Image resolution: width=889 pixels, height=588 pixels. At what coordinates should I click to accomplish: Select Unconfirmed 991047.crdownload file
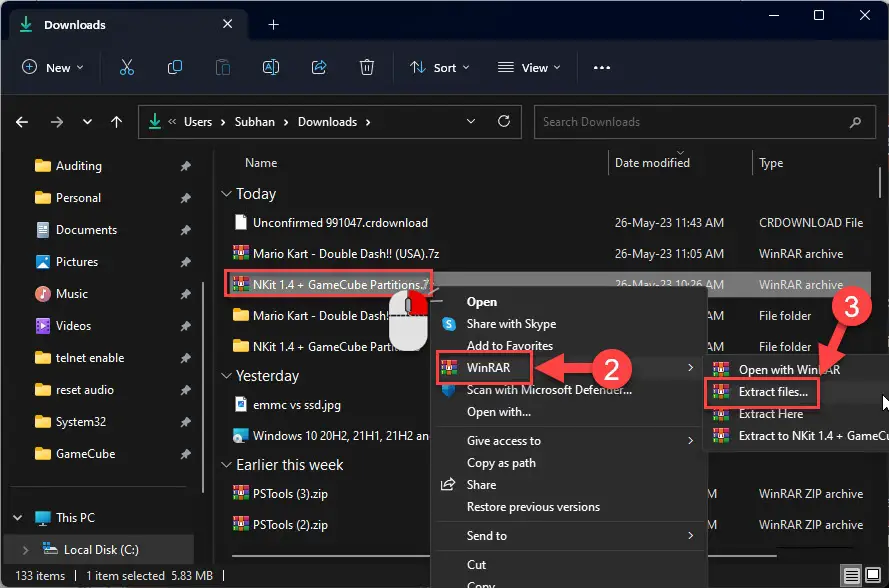pyautogui.click(x=340, y=223)
